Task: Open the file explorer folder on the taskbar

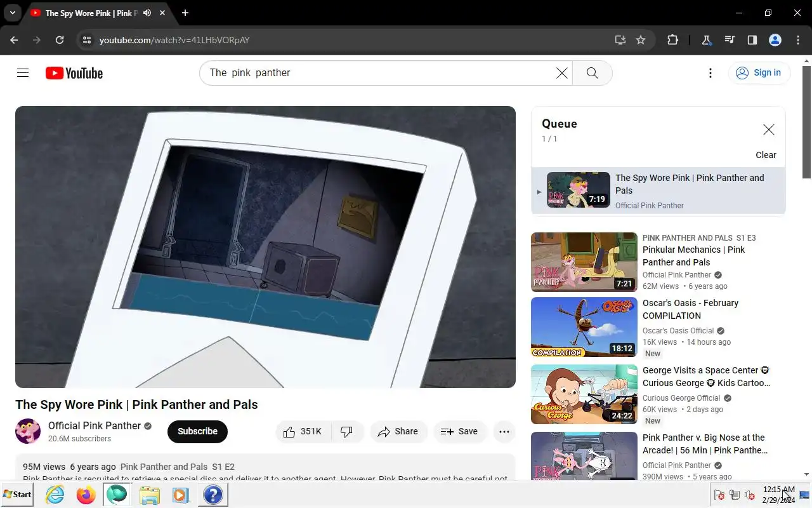Action: point(150,495)
